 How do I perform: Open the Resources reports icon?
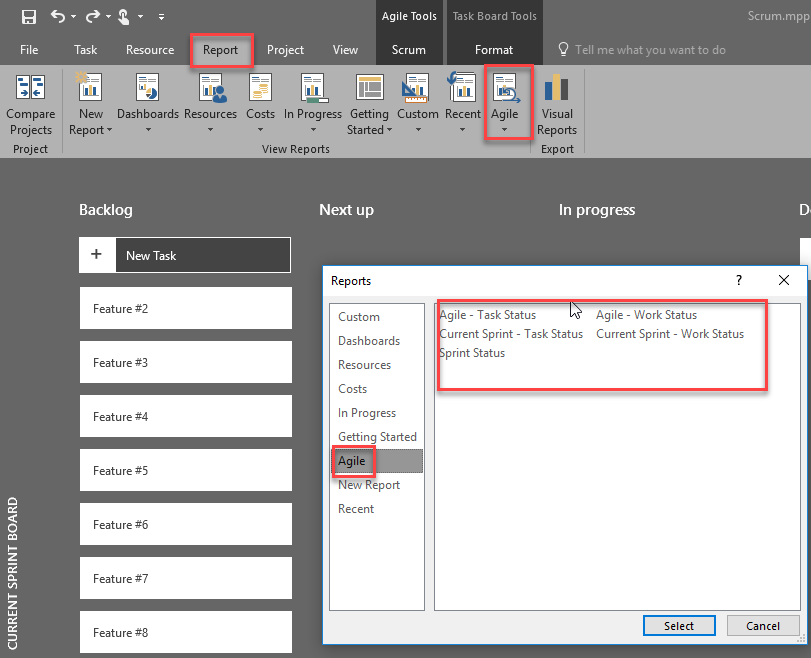tap(210, 88)
